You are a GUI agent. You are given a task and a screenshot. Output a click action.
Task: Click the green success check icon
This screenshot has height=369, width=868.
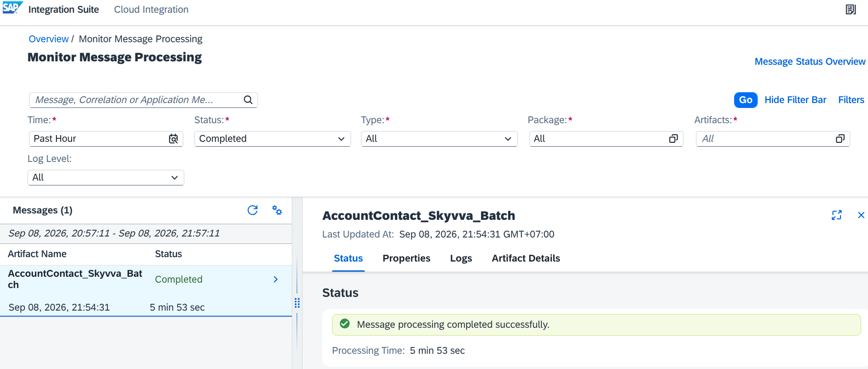point(345,324)
